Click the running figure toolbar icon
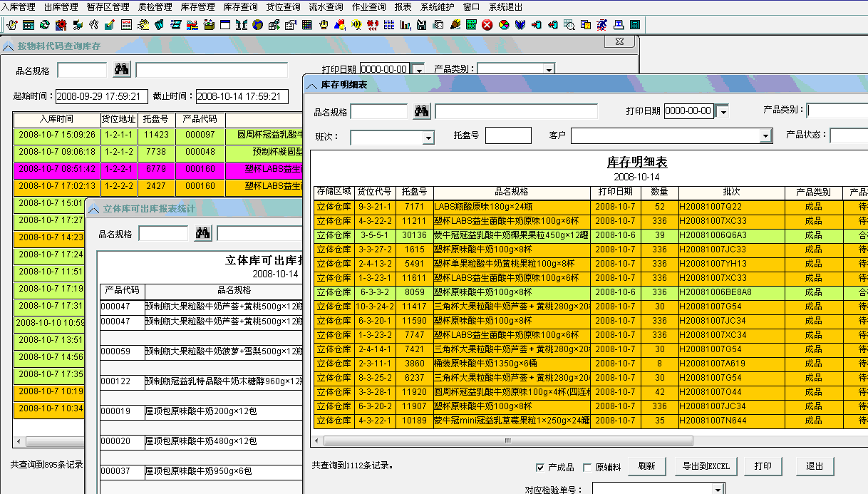 click(602, 25)
